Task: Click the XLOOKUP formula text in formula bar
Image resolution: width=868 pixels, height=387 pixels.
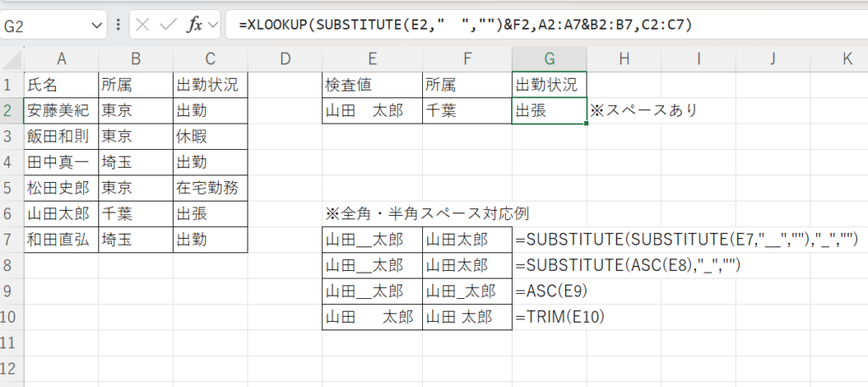Action: point(465,25)
